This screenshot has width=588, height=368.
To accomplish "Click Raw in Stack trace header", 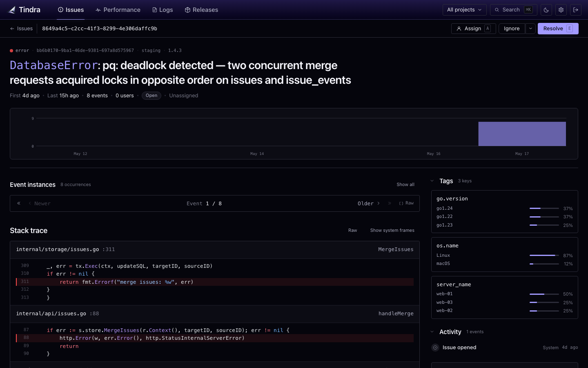I will coord(353,231).
